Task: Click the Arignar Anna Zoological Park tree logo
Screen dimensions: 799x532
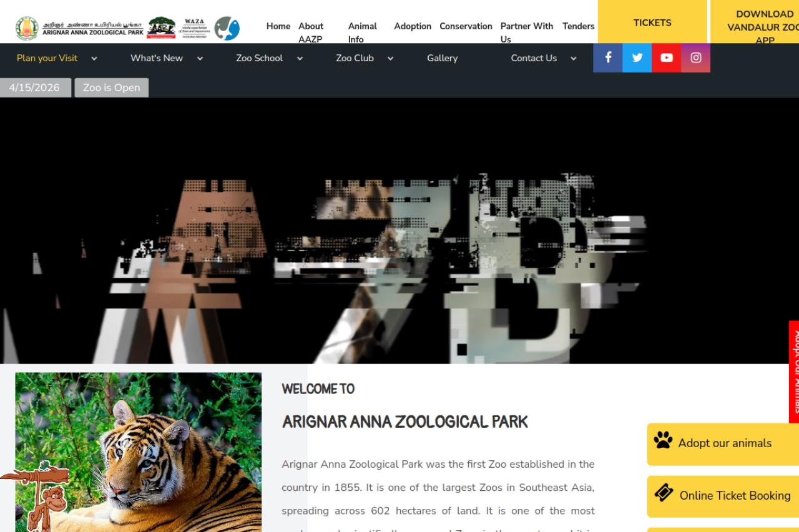Action: (x=162, y=28)
